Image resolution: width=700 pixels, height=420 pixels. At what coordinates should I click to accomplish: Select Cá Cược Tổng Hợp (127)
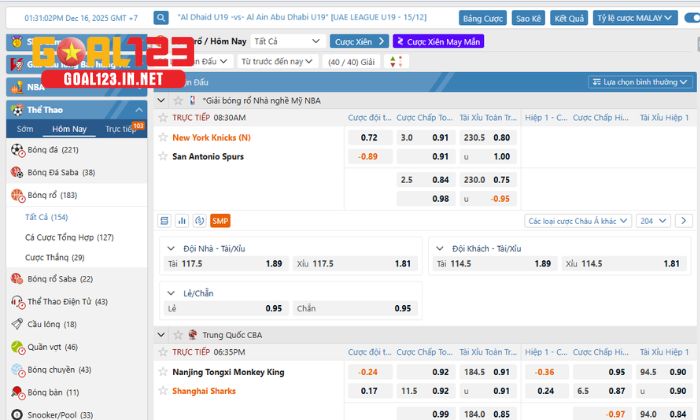click(x=70, y=237)
